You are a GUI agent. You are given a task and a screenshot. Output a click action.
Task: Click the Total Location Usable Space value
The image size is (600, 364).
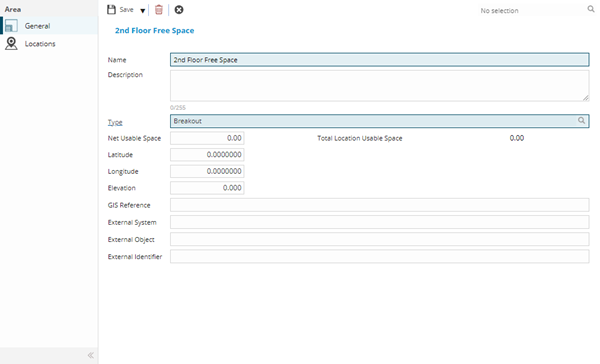(x=517, y=138)
